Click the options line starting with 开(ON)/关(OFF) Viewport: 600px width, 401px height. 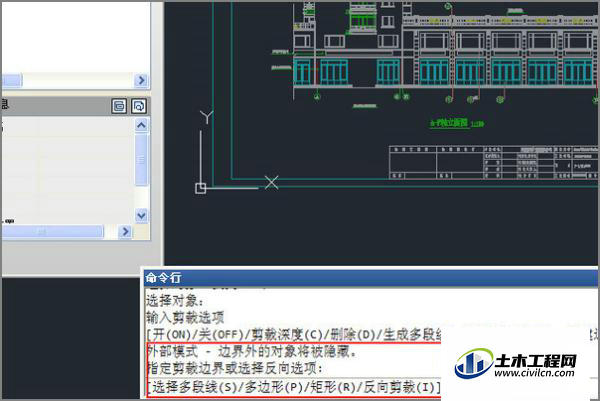[x=294, y=335]
